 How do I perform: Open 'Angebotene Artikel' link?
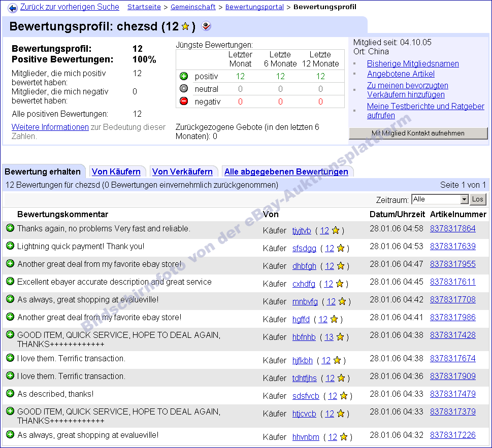[401, 74]
